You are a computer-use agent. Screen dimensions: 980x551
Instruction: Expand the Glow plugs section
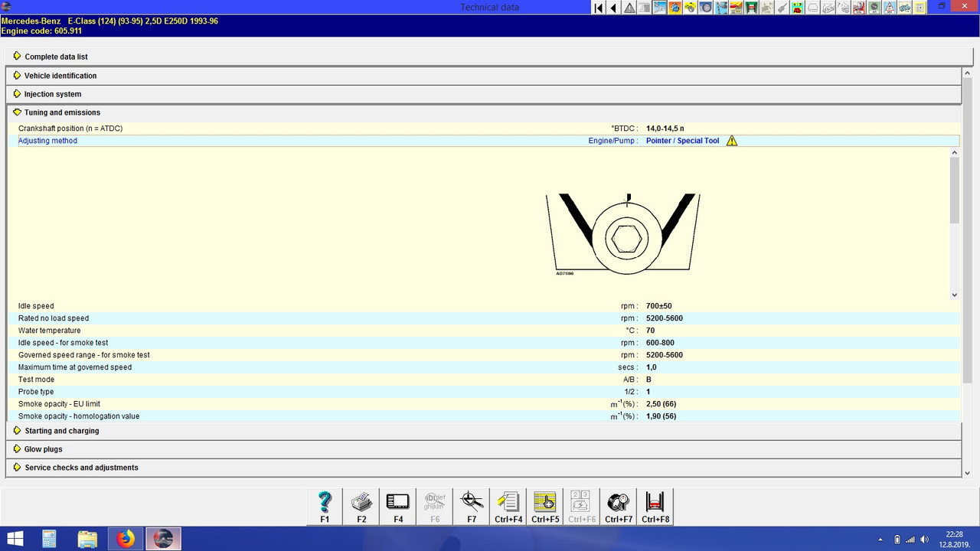coord(483,449)
